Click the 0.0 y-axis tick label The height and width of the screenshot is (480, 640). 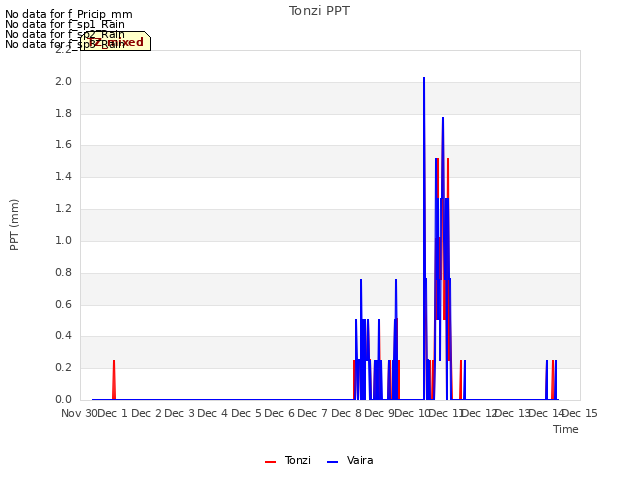tap(63, 399)
